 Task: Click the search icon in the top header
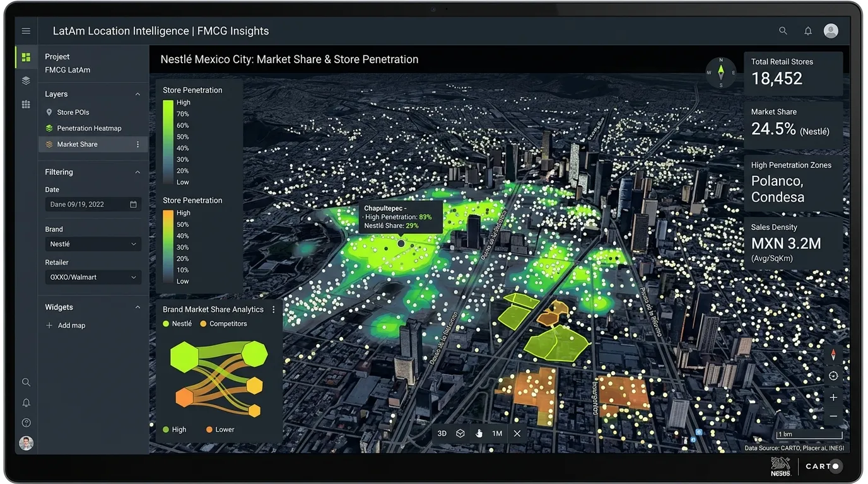click(x=783, y=31)
